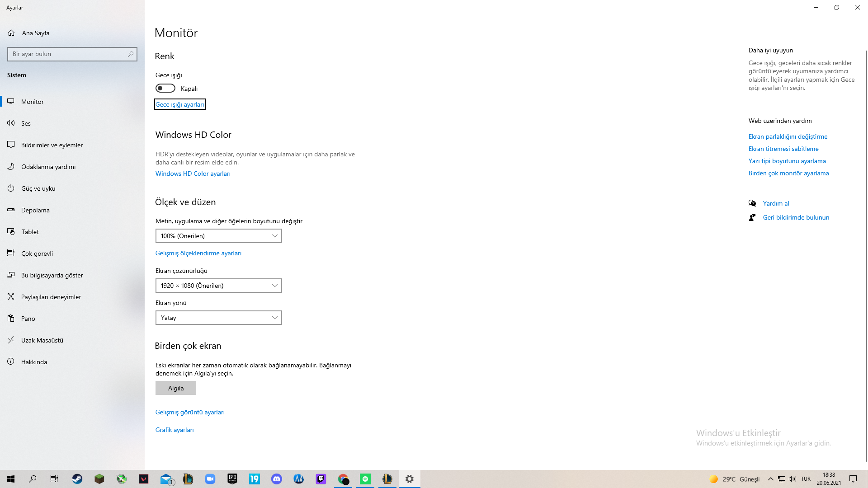Open Spotify from the taskbar

click(x=365, y=479)
